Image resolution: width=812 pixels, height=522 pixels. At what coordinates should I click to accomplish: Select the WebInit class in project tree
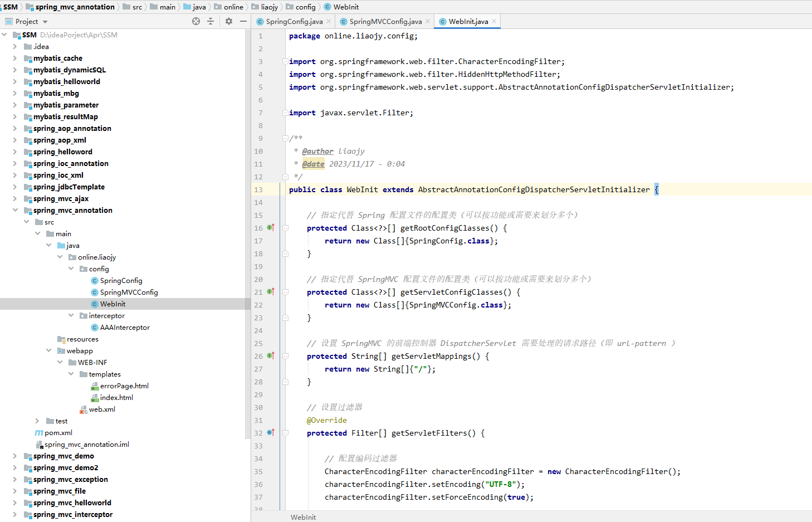point(112,304)
